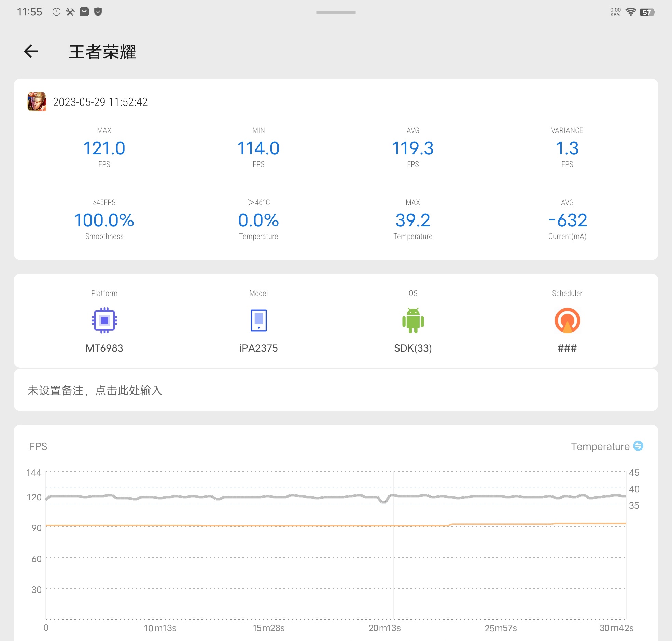This screenshot has height=641, width=672.
Task: Select the 王者荣耀 page title
Action: pos(102,52)
